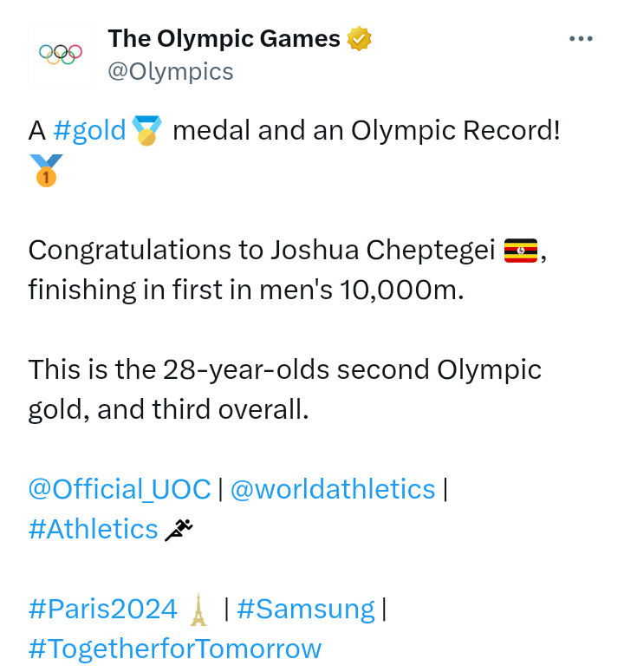624x672 pixels.
Task: Open the #Athletics hashtag
Action: pos(93,529)
